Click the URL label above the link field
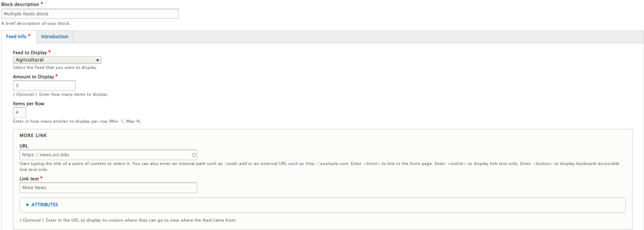This screenshot has width=644, height=230. 24,146
